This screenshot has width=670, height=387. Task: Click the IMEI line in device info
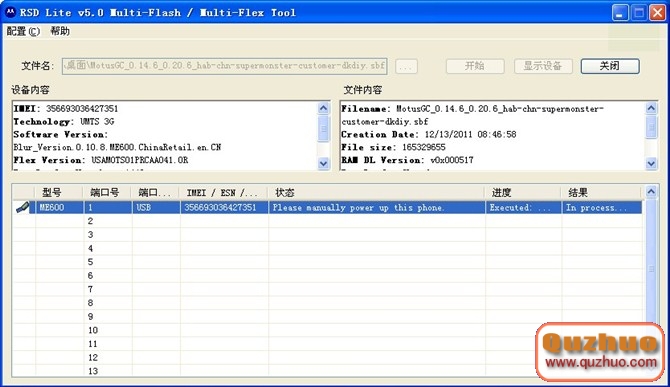tap(66, 108)
